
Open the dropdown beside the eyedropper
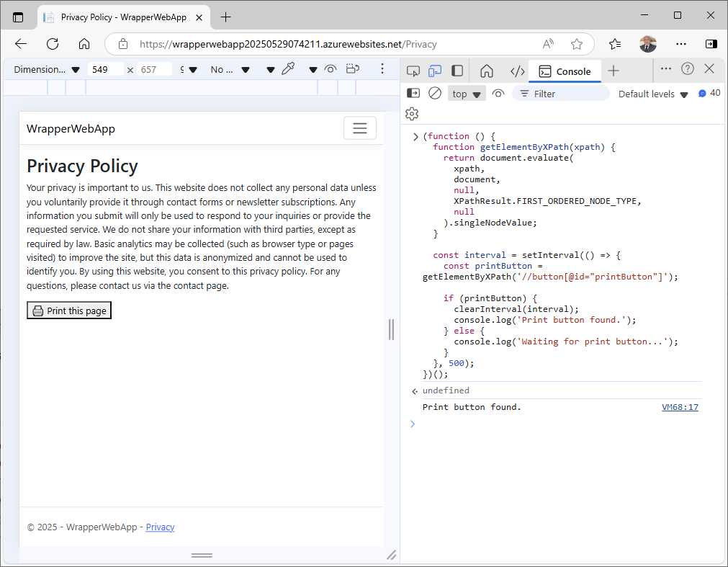271,70
